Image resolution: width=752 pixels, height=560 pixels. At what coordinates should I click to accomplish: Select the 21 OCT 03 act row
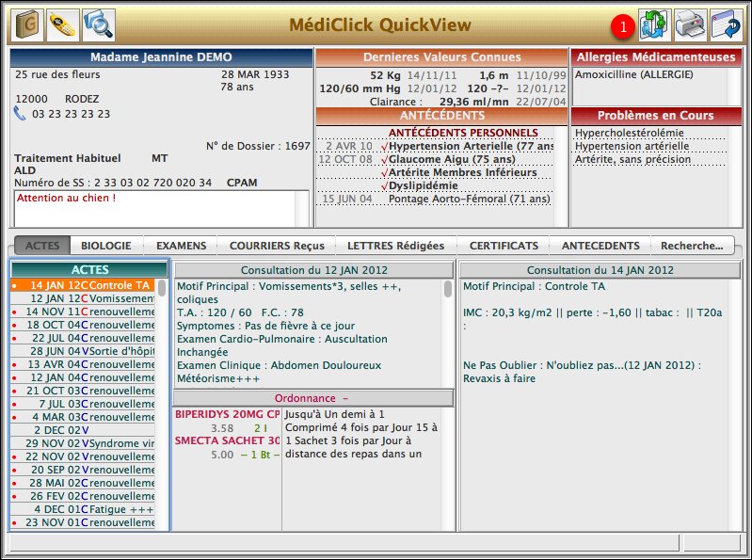(83, 391)
